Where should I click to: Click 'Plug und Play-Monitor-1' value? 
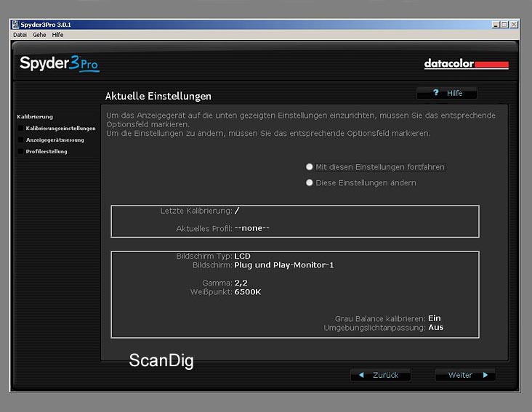(284, 264)
